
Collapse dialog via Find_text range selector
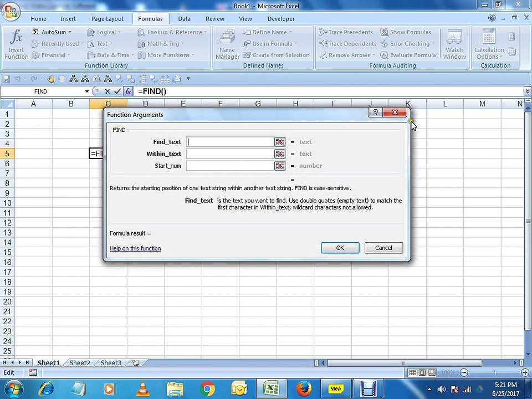[279, 142]
